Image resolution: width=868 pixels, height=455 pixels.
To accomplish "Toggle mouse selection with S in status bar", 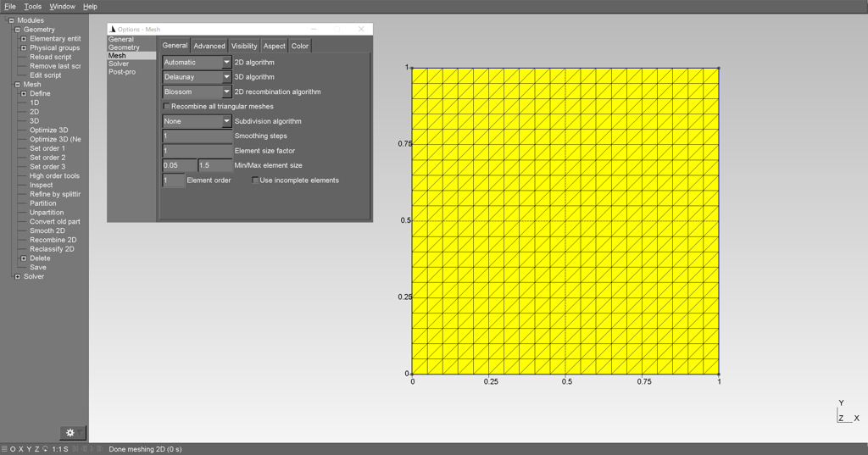I will click(66, 449).
